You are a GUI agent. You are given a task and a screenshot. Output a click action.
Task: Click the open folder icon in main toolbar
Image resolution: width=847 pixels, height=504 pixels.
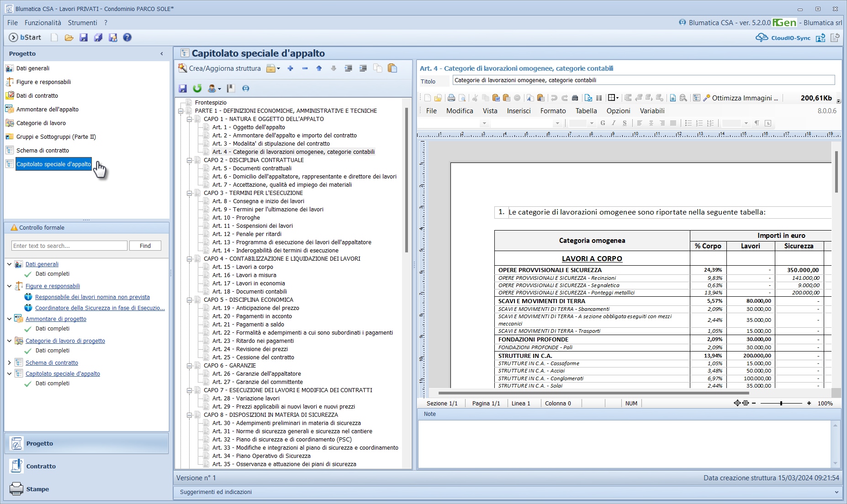tap(69, 37)
